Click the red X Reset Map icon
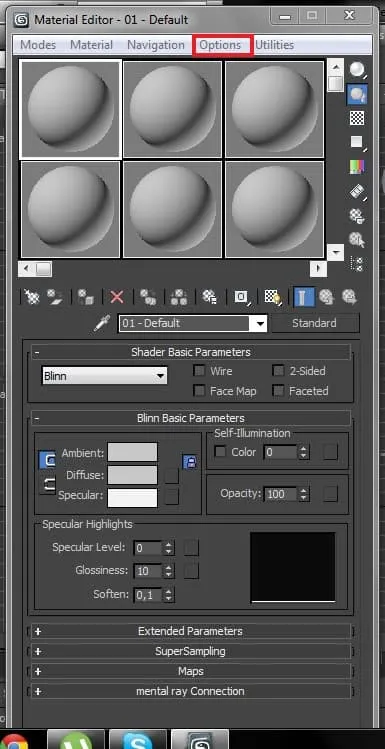385x749 pixels. pos(117,297)
